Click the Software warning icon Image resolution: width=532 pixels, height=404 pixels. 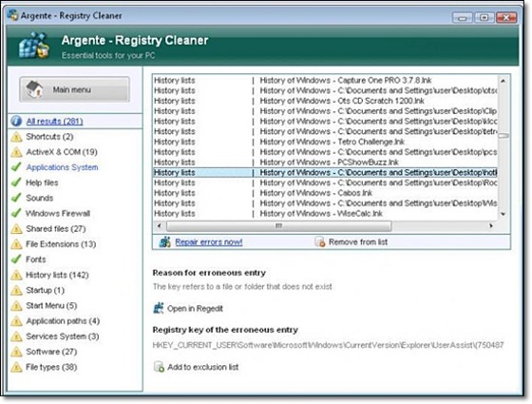point(16,352)
